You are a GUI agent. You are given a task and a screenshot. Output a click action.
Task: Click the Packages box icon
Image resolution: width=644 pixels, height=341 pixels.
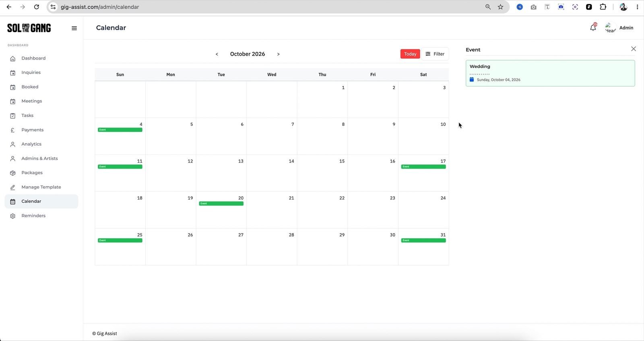(13, 173)
